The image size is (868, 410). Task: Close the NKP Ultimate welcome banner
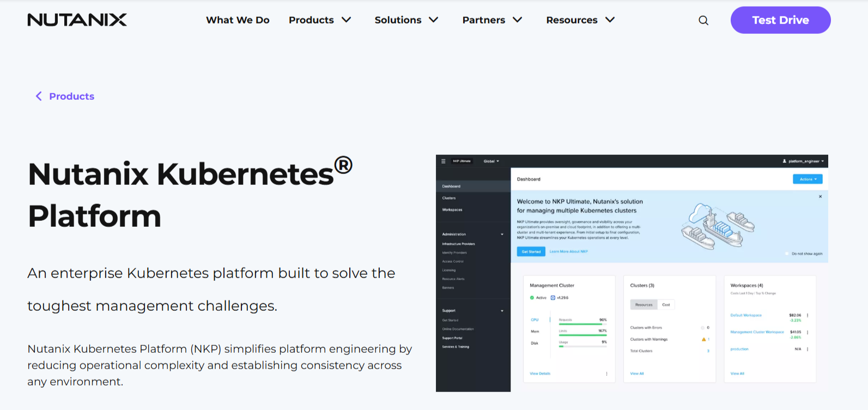point(820,197)
